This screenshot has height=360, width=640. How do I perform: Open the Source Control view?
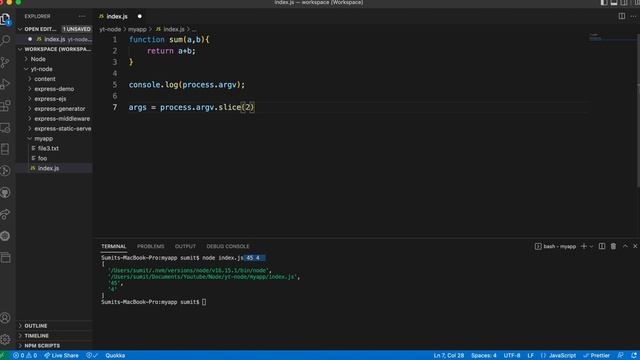[5, 62]
